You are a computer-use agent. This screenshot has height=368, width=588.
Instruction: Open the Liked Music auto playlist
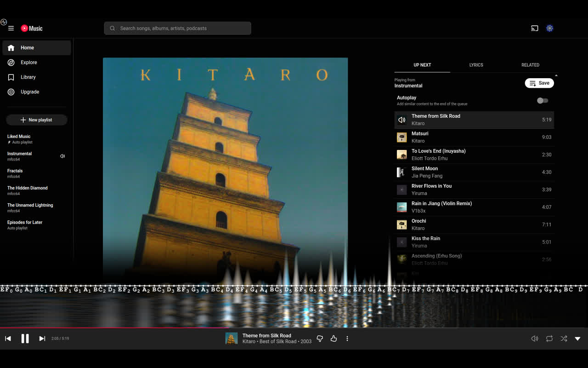(37, 139)
